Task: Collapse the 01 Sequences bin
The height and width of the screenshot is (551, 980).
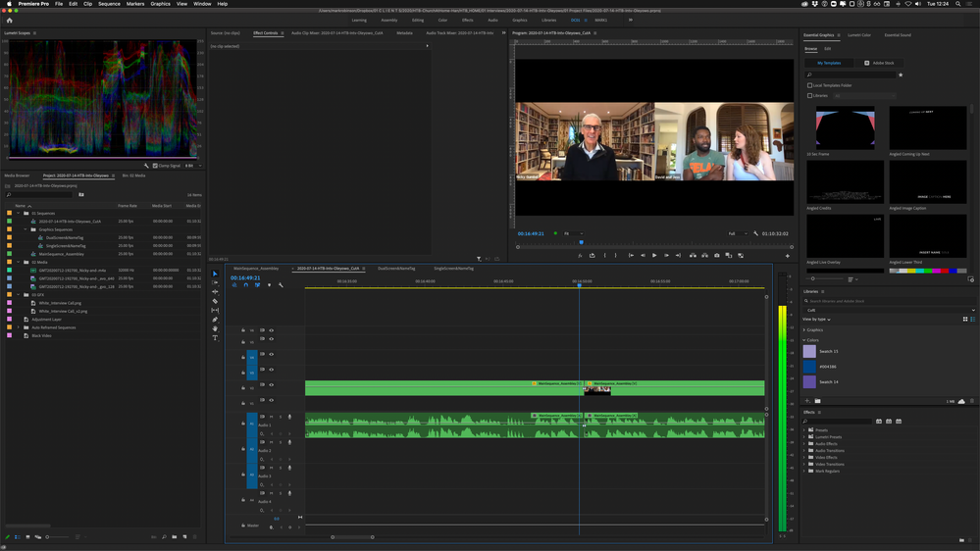Action: [x=18, y=213]
